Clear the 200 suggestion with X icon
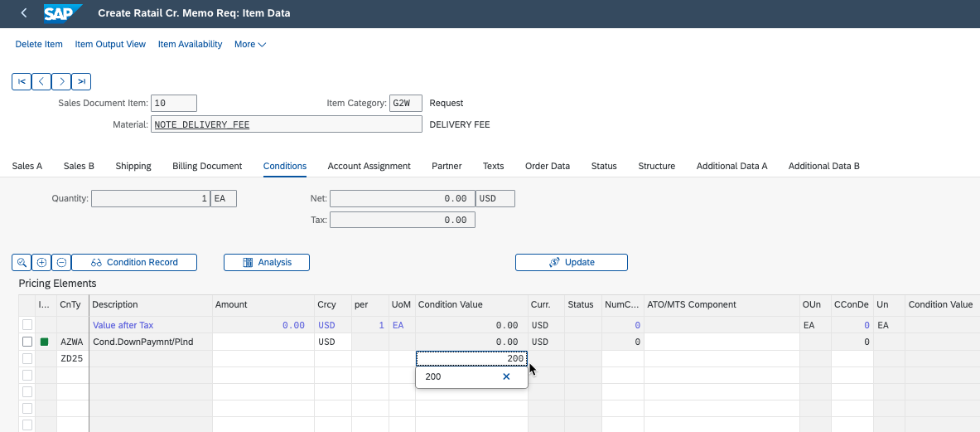This screenshot has height=432, width=980. 506,376
